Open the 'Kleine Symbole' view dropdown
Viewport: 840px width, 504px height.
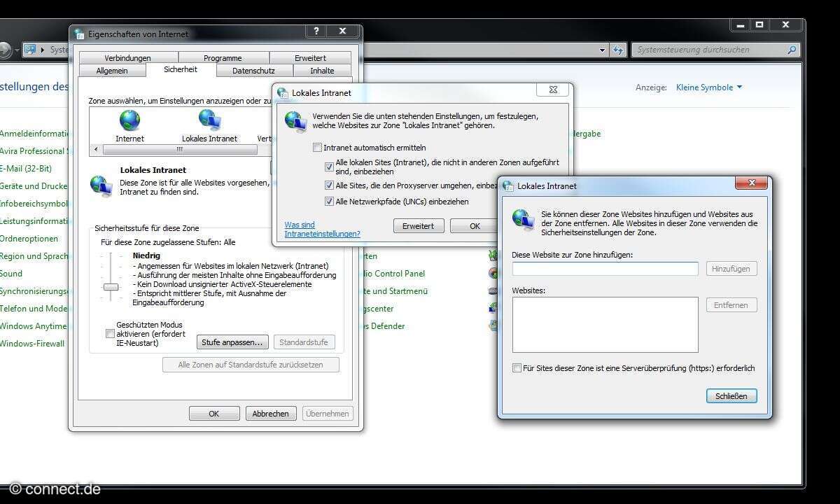pyautogui.click(x=708, y=87)
